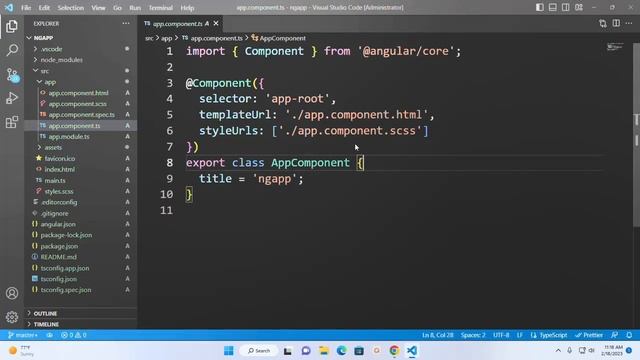Image resolution: width=640 pixels, height=360 pixels.
Task: Open the Extensions view
Action: (x=12, y=122)
